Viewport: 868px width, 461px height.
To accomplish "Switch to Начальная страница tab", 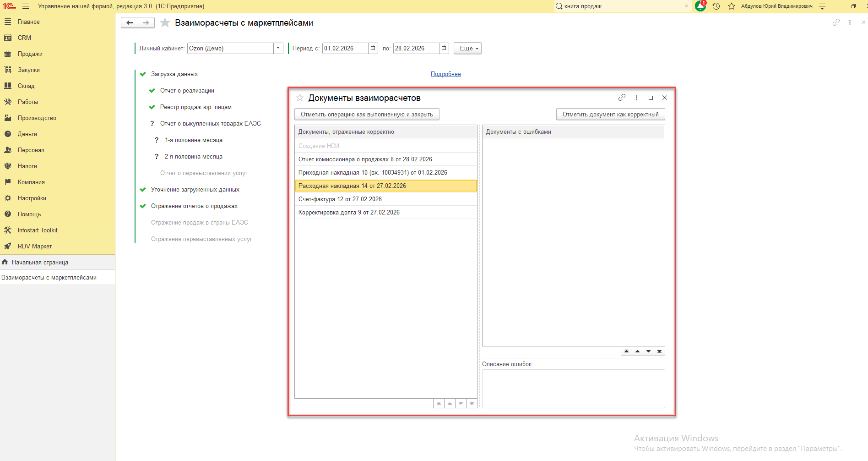I will (x=40, y=262).
